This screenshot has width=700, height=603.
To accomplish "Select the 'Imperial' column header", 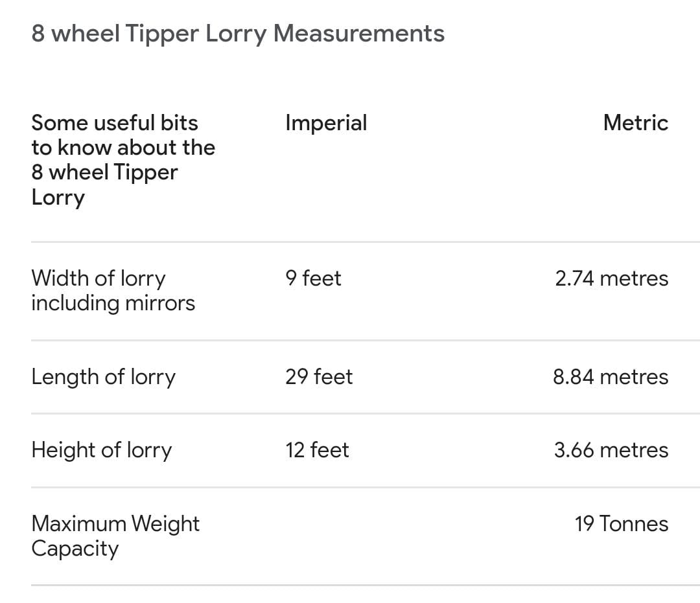I will point(326,123).
